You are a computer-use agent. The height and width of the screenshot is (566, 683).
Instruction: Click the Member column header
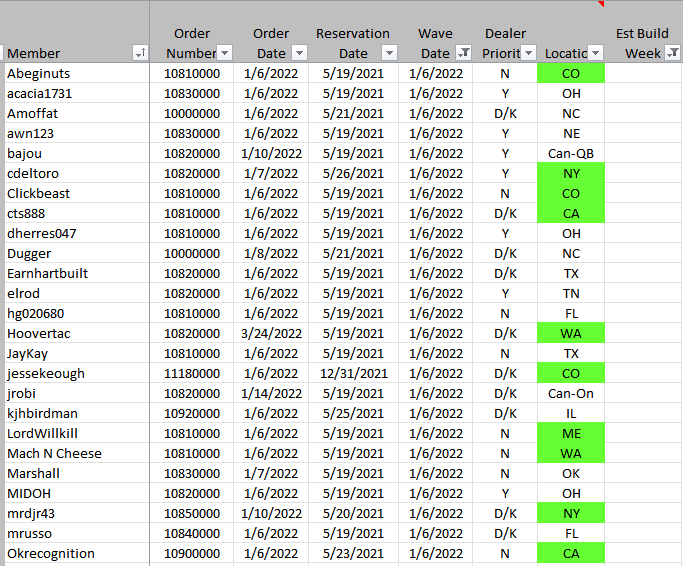pos(34,53)
